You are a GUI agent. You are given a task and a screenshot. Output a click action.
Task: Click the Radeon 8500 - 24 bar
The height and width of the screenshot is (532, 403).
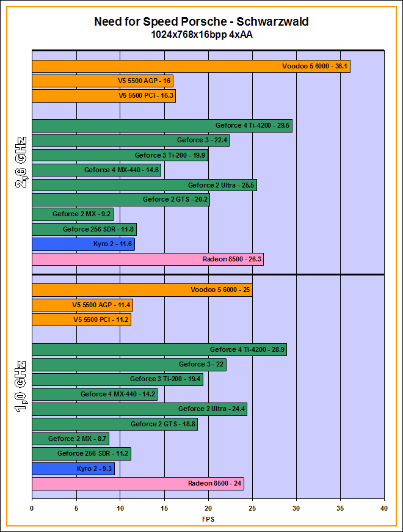coord(137,484)
